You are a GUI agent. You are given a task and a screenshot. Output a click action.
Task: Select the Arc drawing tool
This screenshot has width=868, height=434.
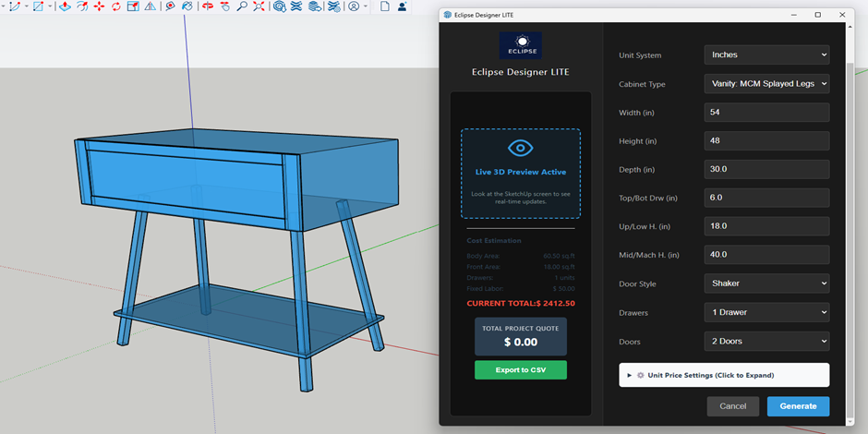coord(15,6)
